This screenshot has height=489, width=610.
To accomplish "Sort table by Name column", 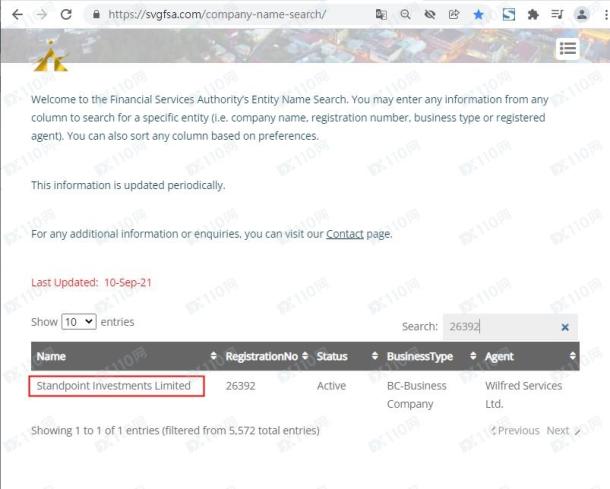I will (126, 356).
